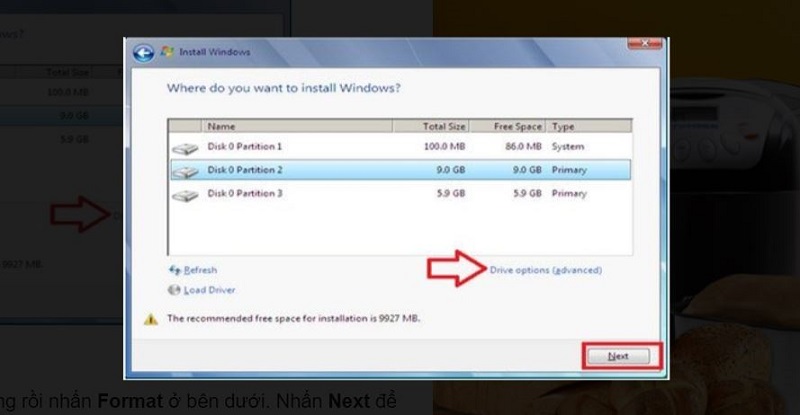This screenshot has height=415, width=800.
Task: Click the 86.0 MB free space value
Action: click(523, 147)
